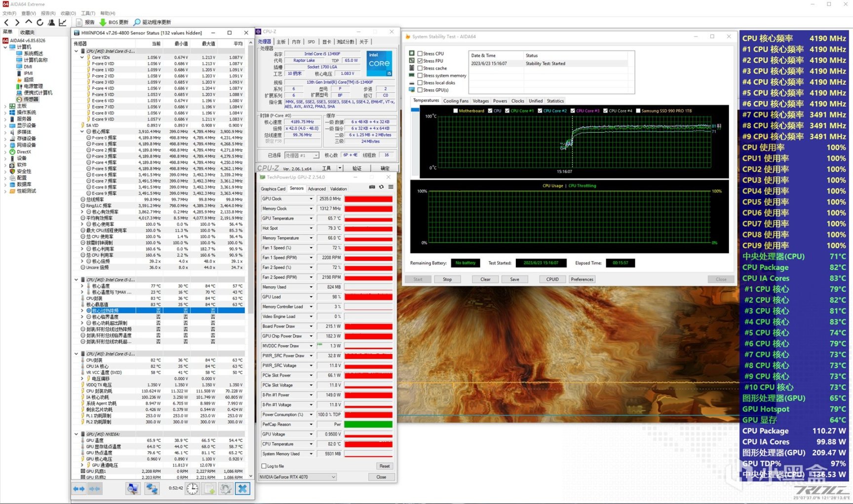Image resolution: width=853 pixels, height=504 pixels.
Task: Go up one level in AIDA64 toolbar
Action: point(29,22)
